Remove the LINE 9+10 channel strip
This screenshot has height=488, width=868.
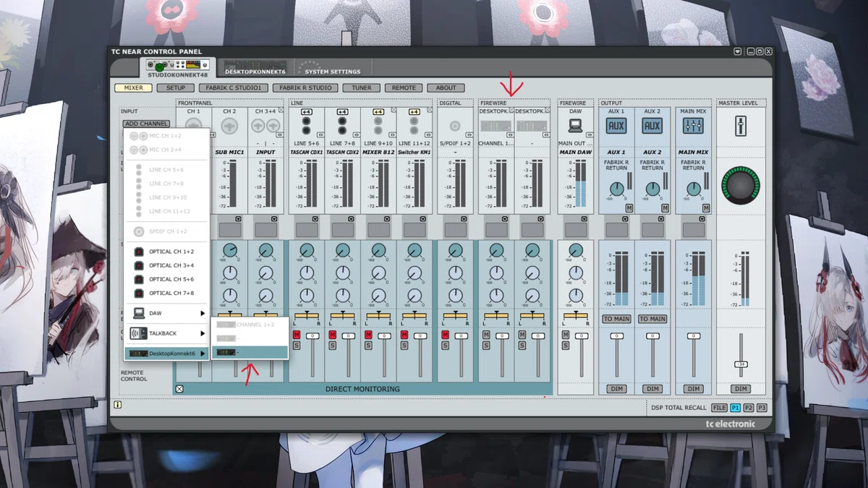point(393,110)
